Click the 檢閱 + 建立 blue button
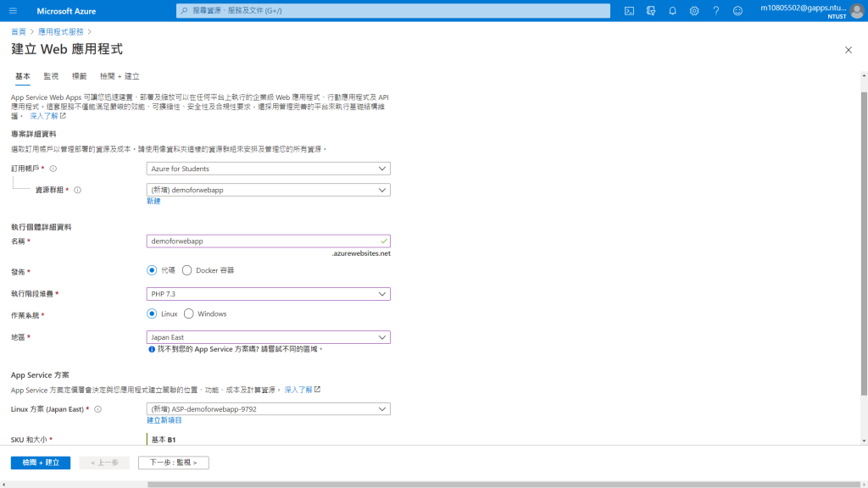 (41, 463)
